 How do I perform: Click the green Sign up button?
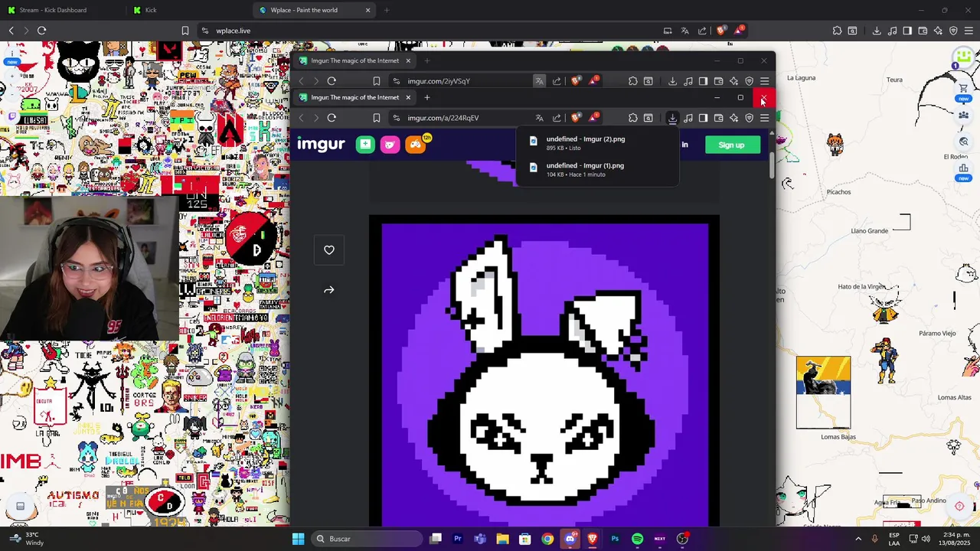click(731, 145)
